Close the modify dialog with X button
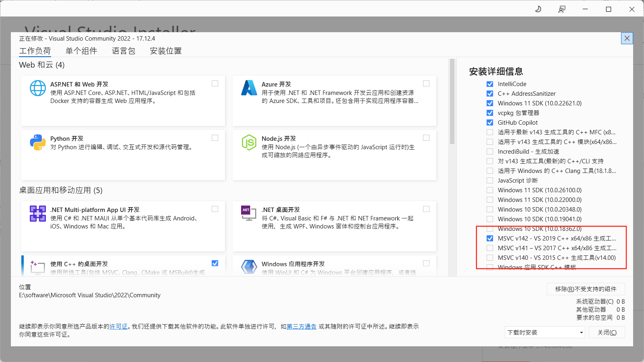The height and width of the screenshot is (362, 644). [627, 38]
